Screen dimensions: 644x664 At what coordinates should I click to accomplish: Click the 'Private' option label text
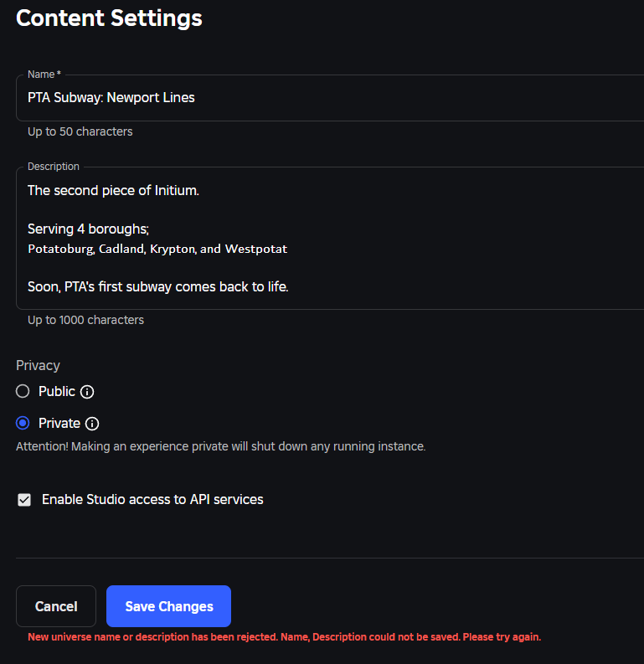click(59, 423)
